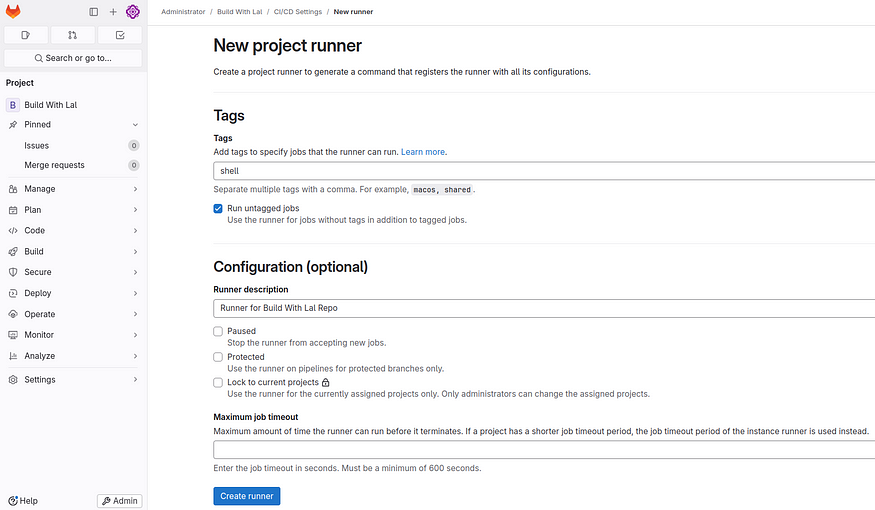Check the Protected runner option
The image size is (875, 510).
click(218, 357)
